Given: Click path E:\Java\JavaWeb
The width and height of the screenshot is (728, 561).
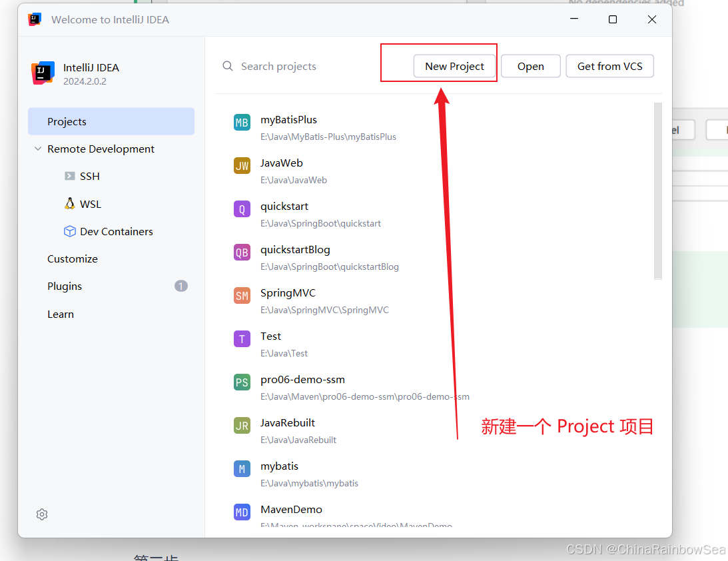Looking at the screenshot, I should [x=294, y=180].
